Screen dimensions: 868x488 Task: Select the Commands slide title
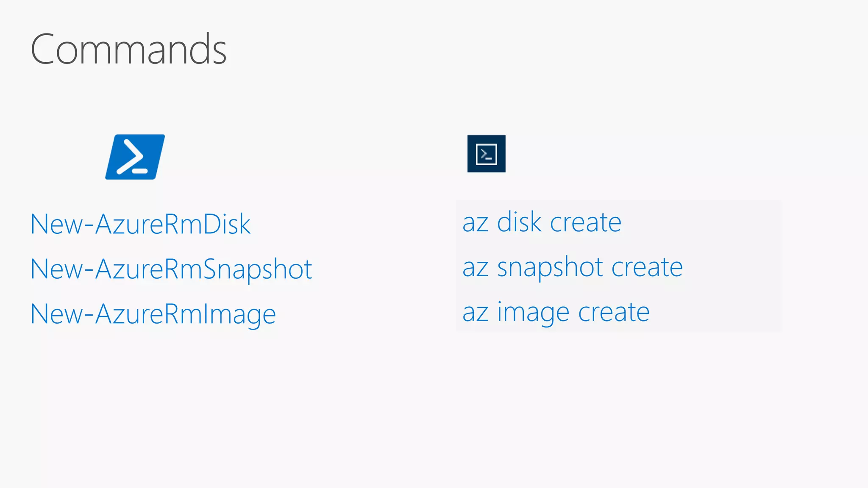click(128, 50)
